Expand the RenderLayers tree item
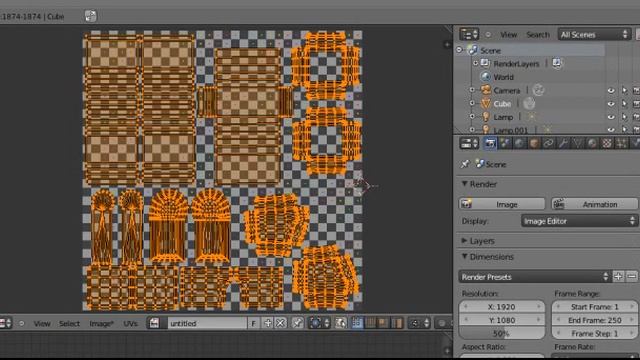The height and width of the screenshot is (360, 640). click(x=475, y=64)
